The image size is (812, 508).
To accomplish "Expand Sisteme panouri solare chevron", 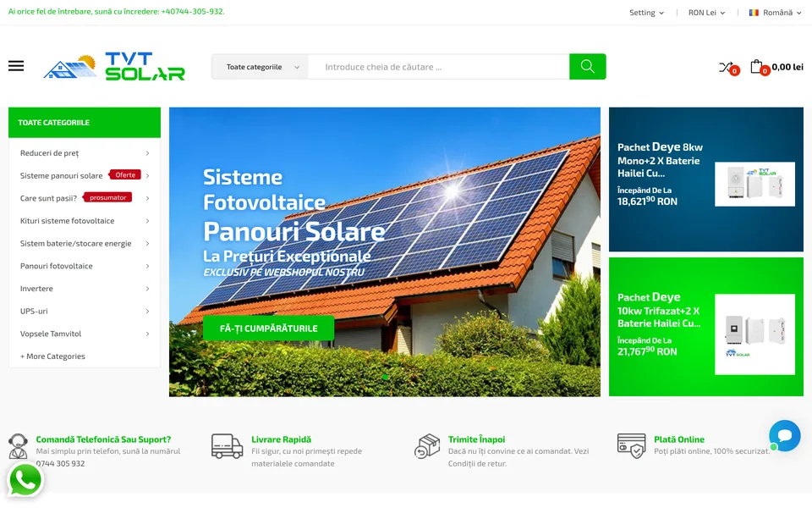I will click(x=147, y=176).
